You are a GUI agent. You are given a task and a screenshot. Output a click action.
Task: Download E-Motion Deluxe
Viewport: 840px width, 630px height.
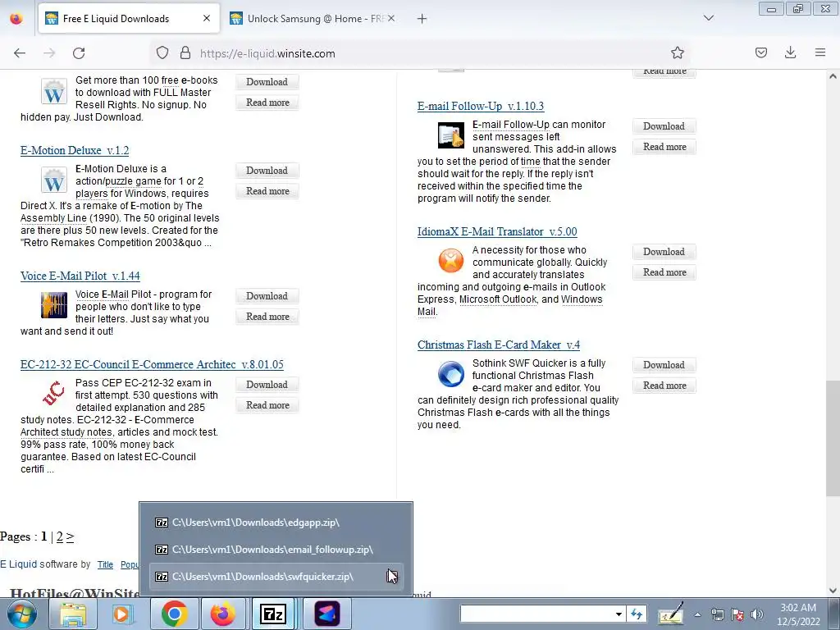coord(267,171)
